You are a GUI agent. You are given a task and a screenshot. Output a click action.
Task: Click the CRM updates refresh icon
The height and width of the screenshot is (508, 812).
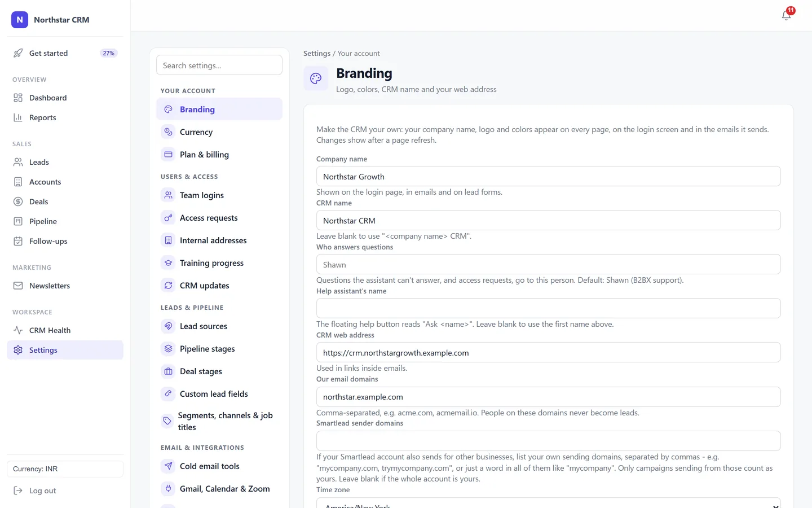[x=168, y=286]
